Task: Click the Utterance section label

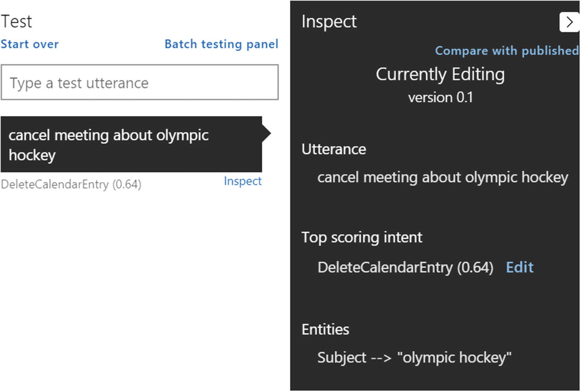Action: click(x=333, y=149)
